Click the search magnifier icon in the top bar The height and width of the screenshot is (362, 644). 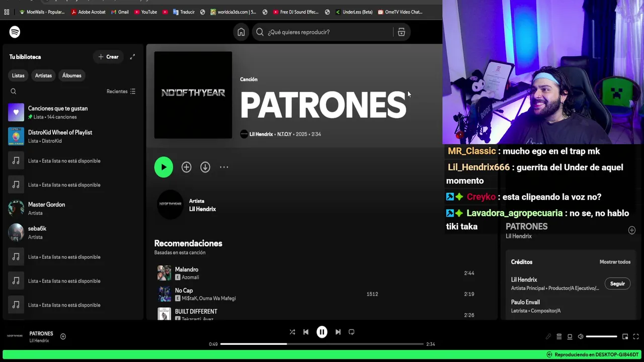pos(260,32)
